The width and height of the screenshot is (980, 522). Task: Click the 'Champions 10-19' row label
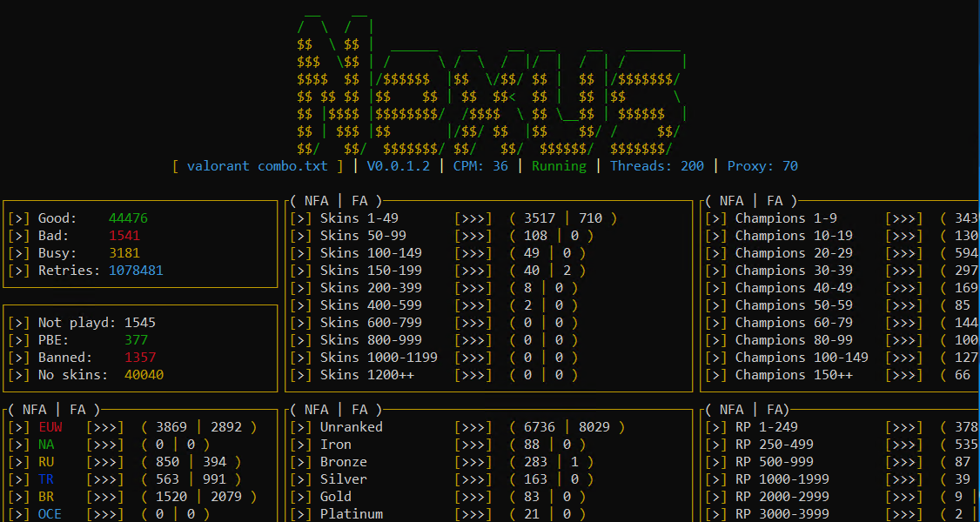tap(794, 236)
